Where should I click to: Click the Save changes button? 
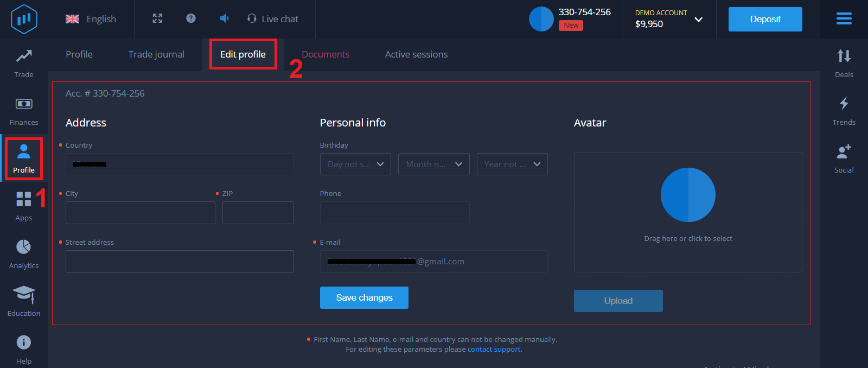pos(364,297)
